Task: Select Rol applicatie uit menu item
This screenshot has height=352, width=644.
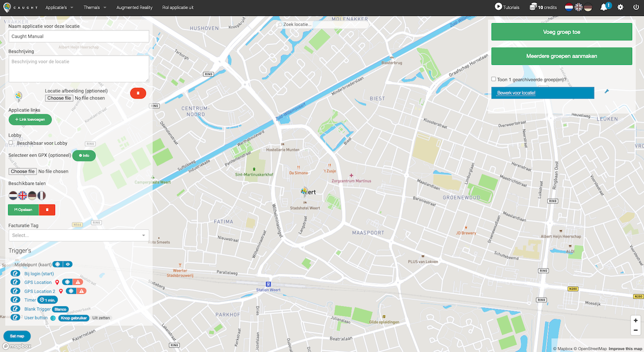Action: click(178, 8)
